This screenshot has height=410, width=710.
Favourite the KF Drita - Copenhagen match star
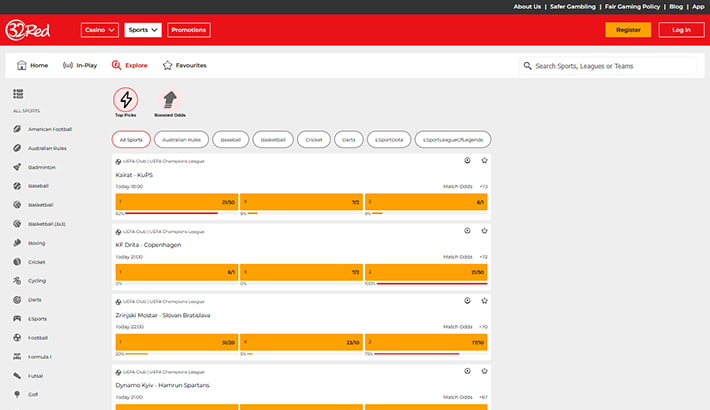pos(485,231)
